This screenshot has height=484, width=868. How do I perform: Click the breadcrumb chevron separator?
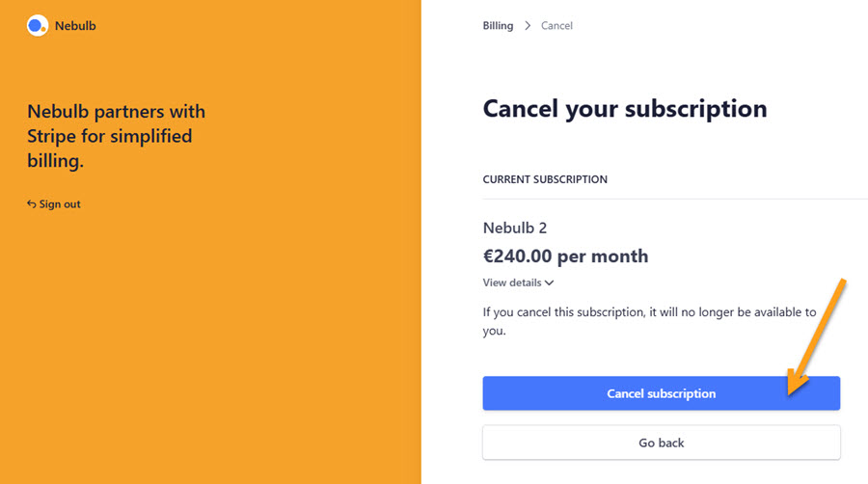tap(528, 26)
